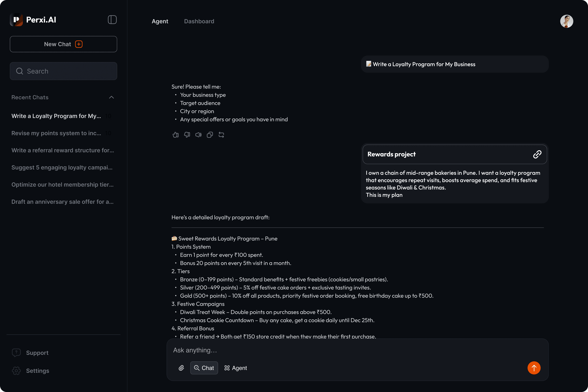588x392 pixels.
Task: Enable Chat input mode
Action: (x=204, y=368)
